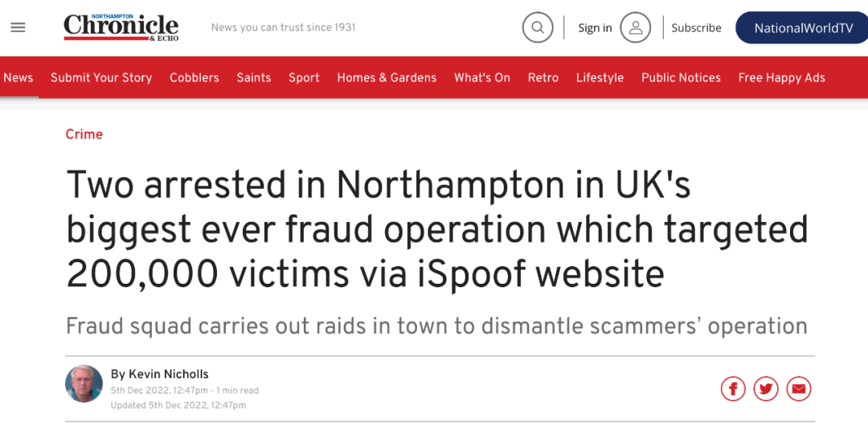Click the Crime category link
Viewport: 868px width, 423px height.
84,134
